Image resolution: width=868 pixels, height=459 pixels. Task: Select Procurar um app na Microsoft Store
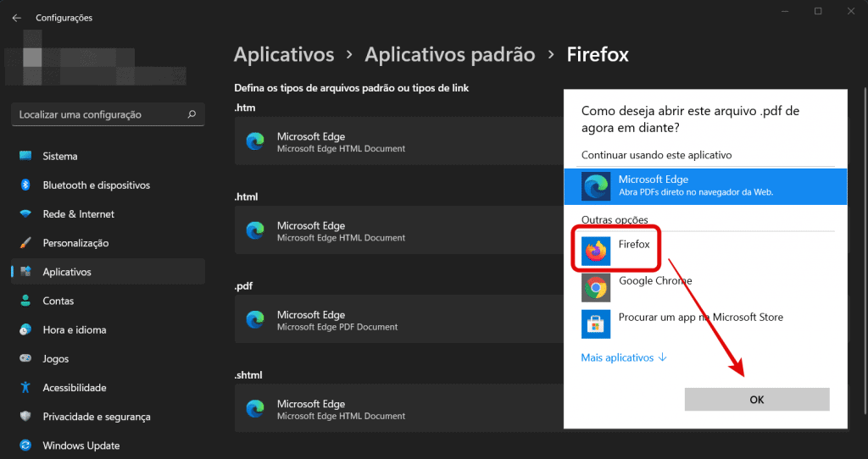click(705, 324)
